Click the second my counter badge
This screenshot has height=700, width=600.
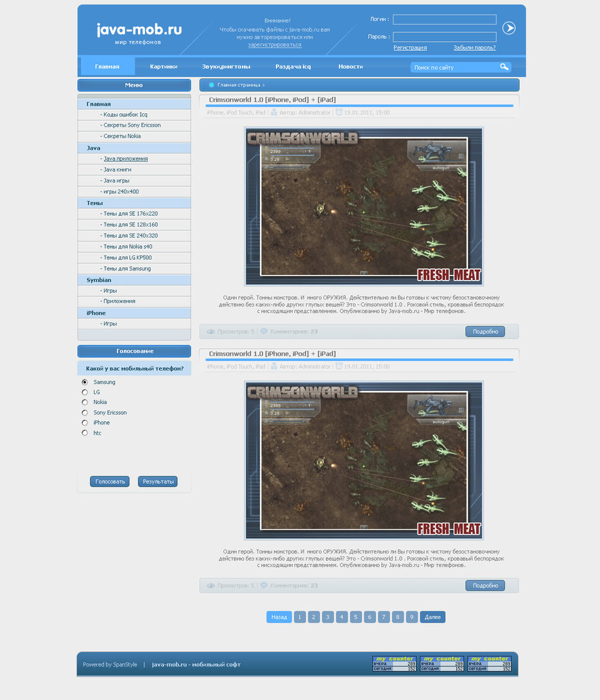[441, 663]
